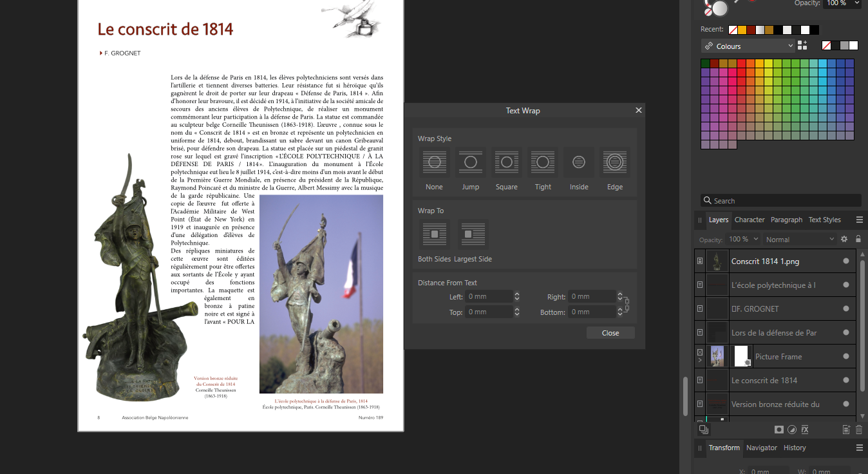Select the grey swatch beside palette dropdown

(845, 46)
